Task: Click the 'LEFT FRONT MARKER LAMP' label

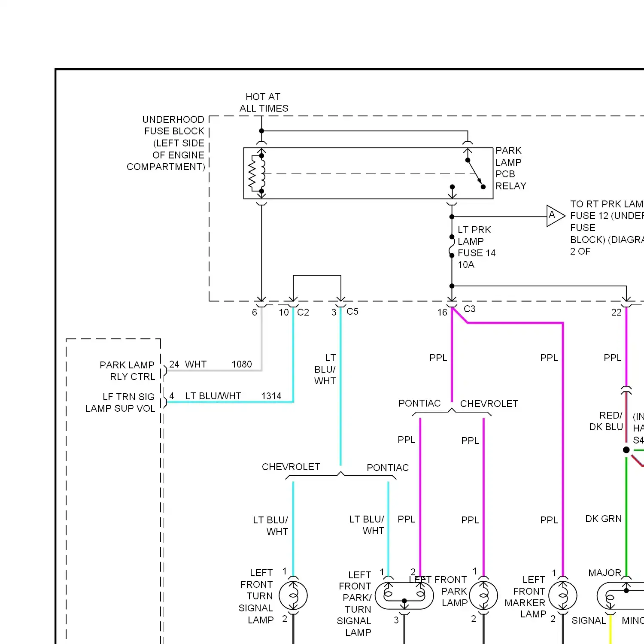Action: (x=525, y=597)
